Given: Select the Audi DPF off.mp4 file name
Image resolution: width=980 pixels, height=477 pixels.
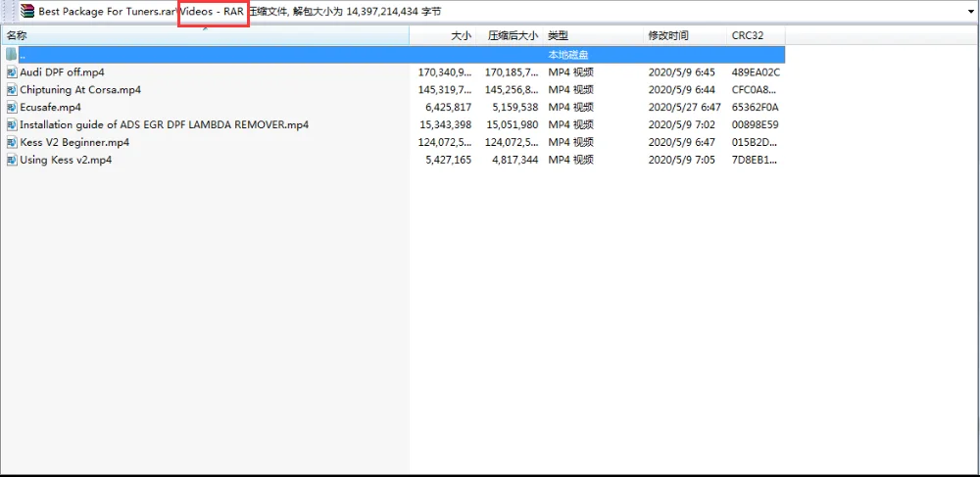Looking at the screenshot, I should point(62,72).
